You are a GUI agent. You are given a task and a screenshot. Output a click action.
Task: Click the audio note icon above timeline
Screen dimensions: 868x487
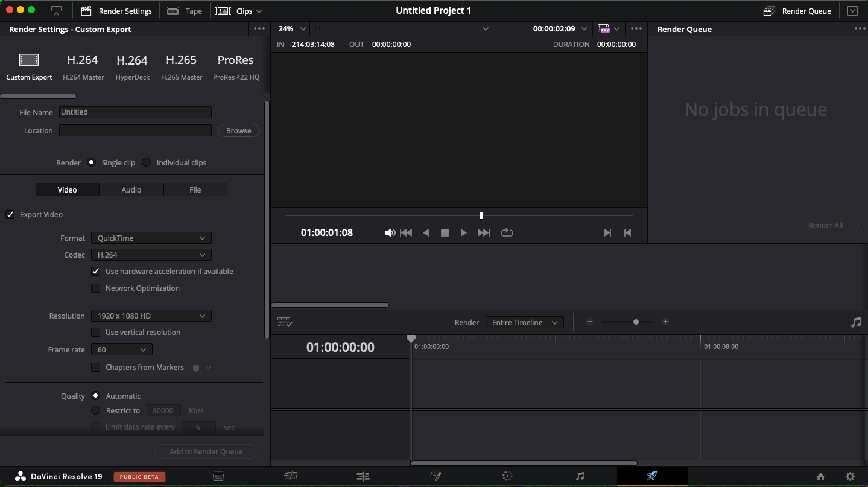(x=856, y=322)
